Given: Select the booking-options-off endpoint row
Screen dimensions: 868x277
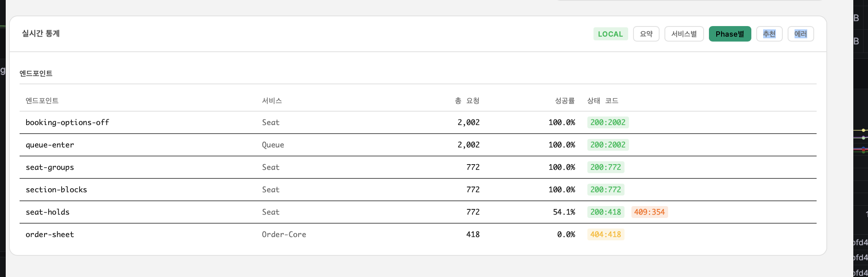Looking at the screenshot, I should 67,122.
